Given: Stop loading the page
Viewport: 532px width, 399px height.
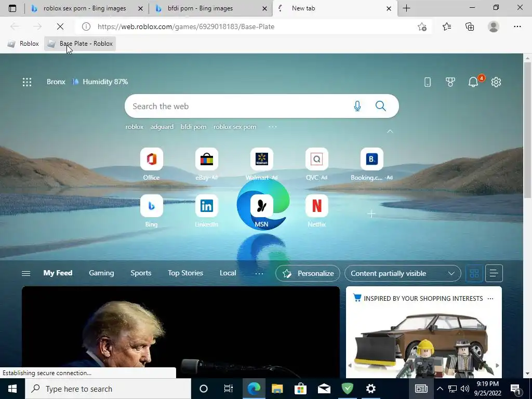Looking at the screenshot, I should (60, 26).
